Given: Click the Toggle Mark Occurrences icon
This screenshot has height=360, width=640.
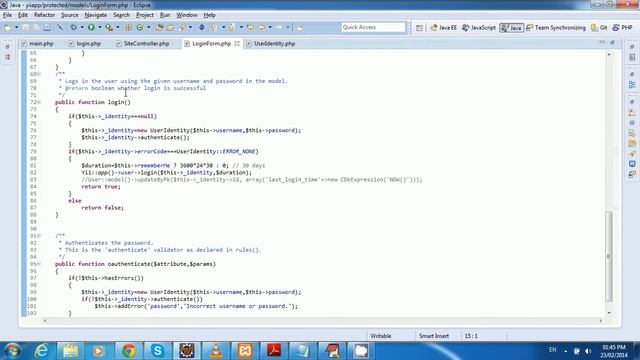Looking at the screenshot, I should [x=202, y=27].
